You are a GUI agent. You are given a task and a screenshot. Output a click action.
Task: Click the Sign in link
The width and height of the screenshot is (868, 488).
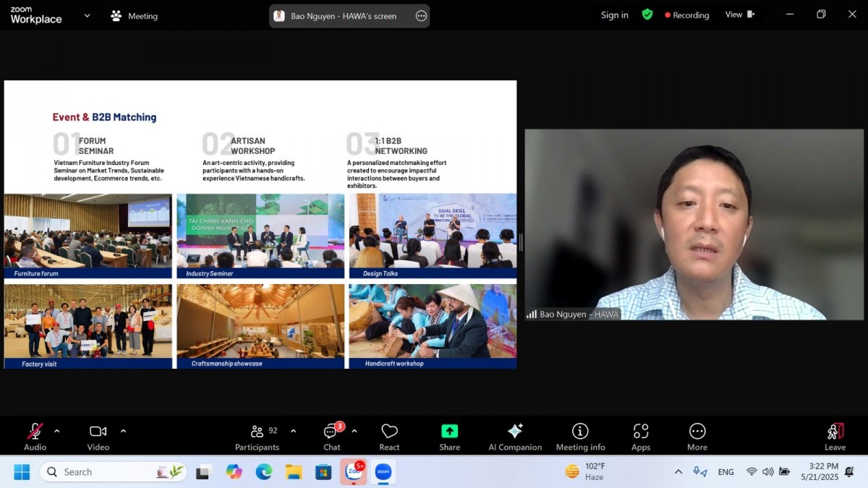[614, 15]
